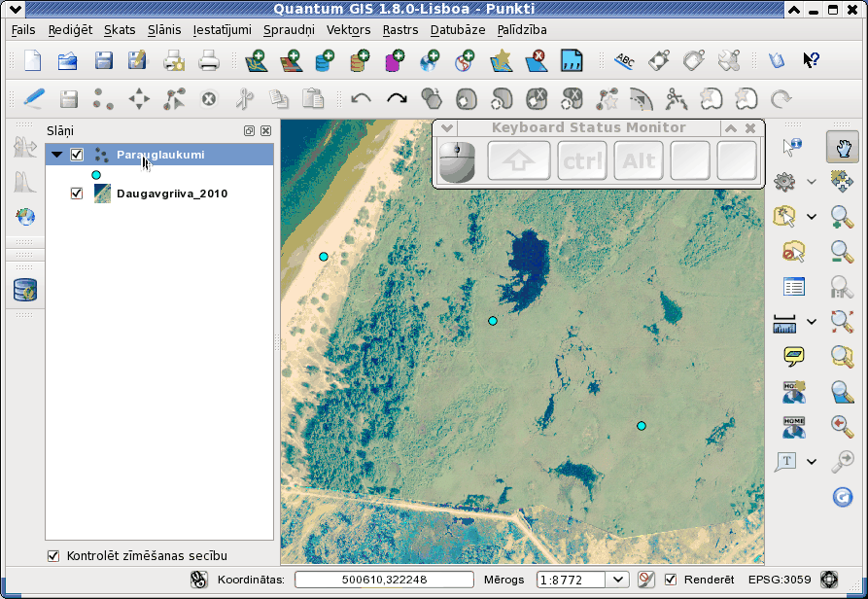Collapse the Parauglaukumi layer tree arrow

tap(56, 155)
